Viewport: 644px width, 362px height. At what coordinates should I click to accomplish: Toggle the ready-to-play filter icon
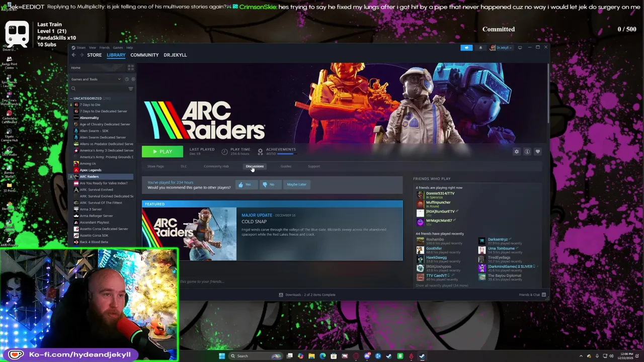pos(133,79)
